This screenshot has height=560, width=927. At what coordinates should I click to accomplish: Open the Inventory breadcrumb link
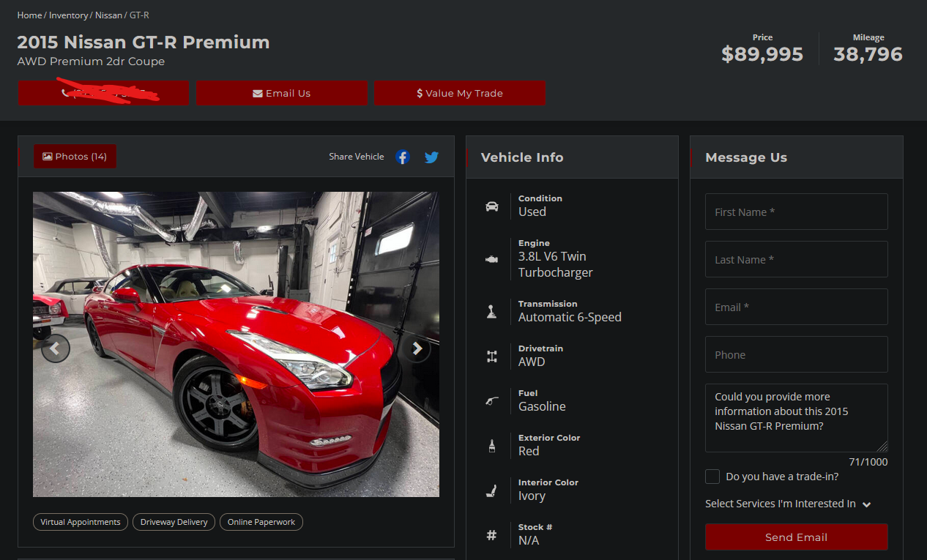click(x=68, y=15)
